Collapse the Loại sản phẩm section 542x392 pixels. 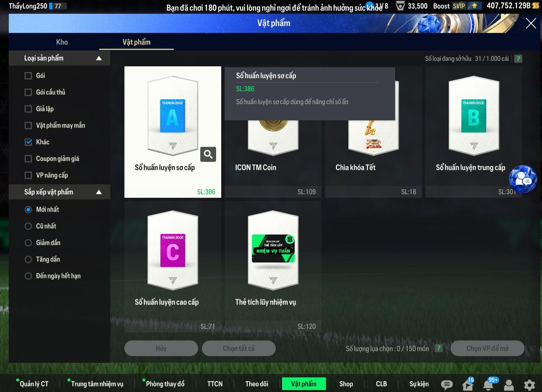(99, 58)
